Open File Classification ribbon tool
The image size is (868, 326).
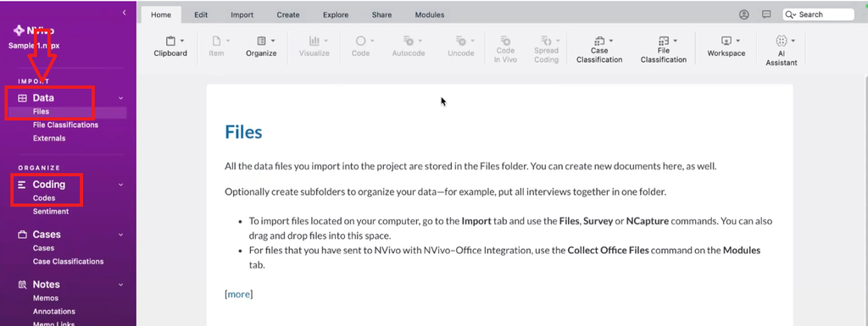[x=664, y=50]
